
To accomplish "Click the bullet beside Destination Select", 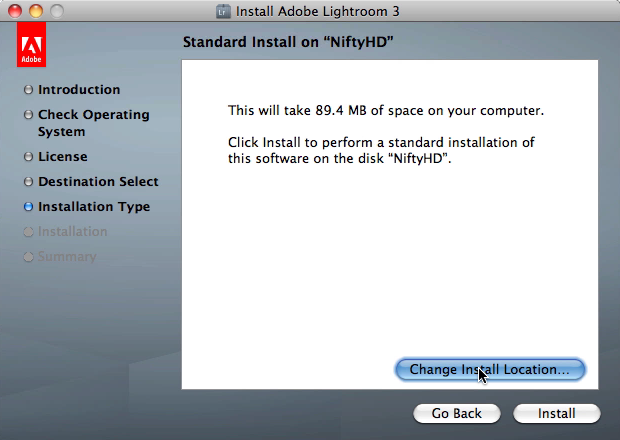I will pyautogui.click(x=28, y=182).
